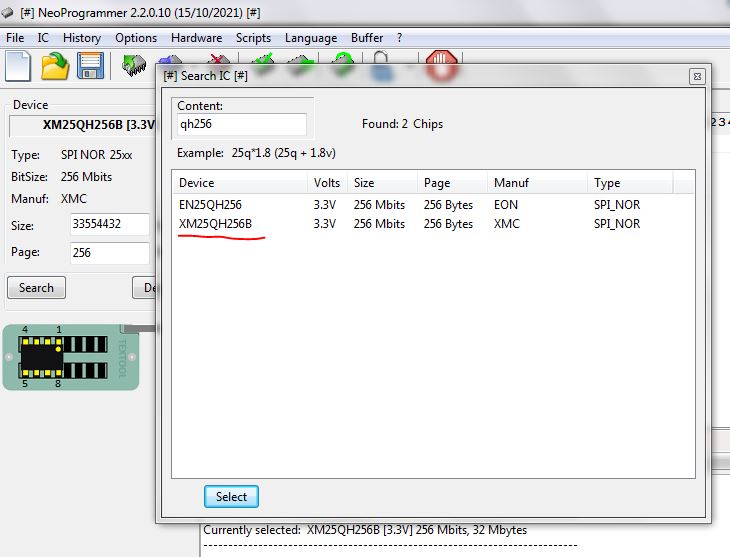Screen dimensions: 730x557
Task: Click the BitSize value '256 Mbits' in the Device panel
Action: click(86, 177)
